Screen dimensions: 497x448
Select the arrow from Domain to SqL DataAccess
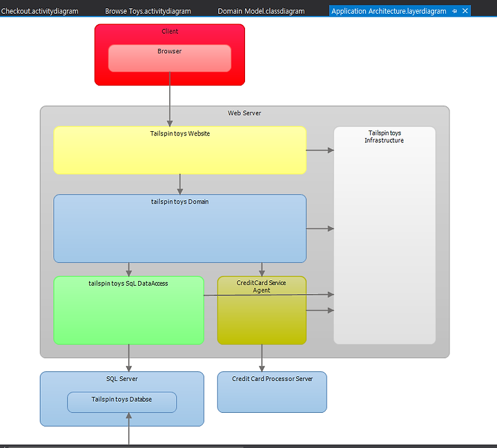[128, 269]
